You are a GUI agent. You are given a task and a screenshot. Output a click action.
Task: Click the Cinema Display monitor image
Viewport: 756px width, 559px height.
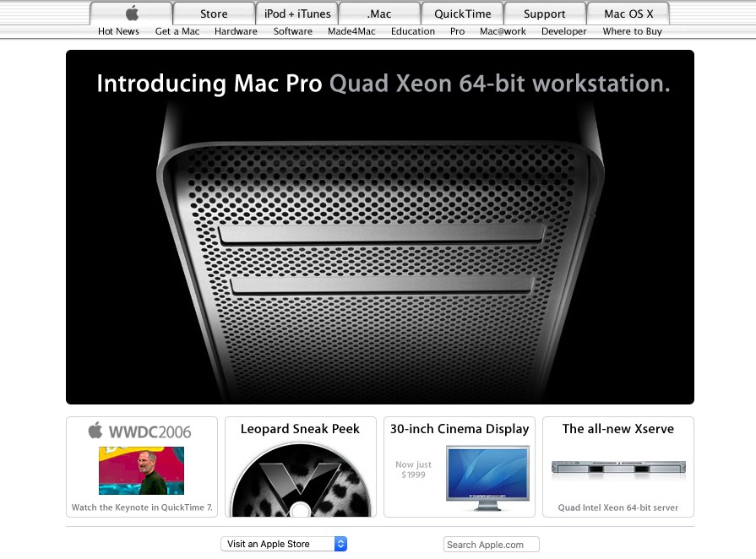(487, 478)
